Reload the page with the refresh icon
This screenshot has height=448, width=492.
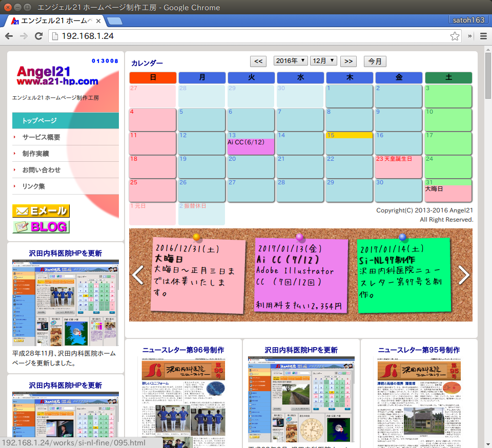coord(38,36)
